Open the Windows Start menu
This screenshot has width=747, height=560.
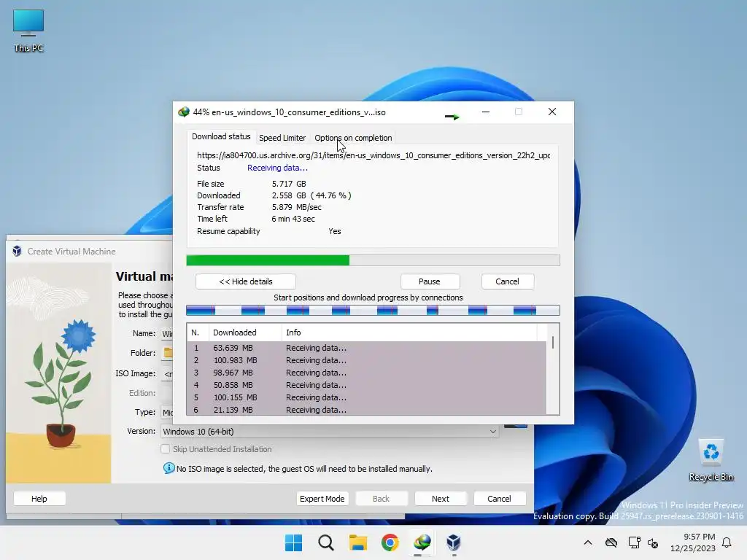point(293,542)
